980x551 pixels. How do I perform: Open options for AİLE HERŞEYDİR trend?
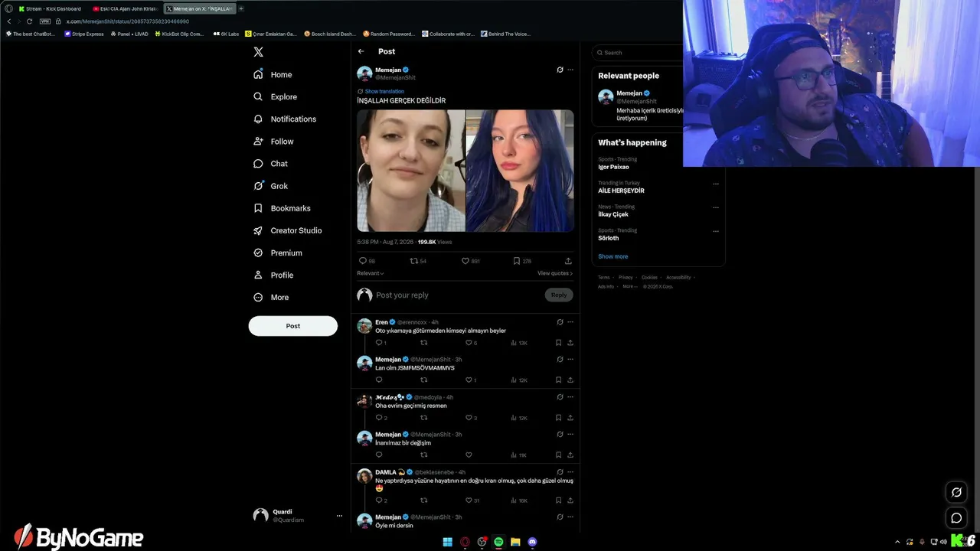click(716, 184)
